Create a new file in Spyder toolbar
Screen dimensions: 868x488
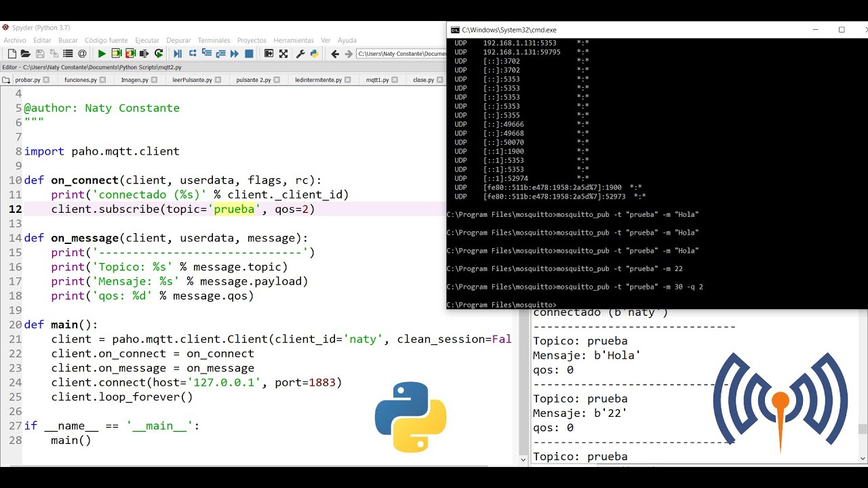(11, 54)
